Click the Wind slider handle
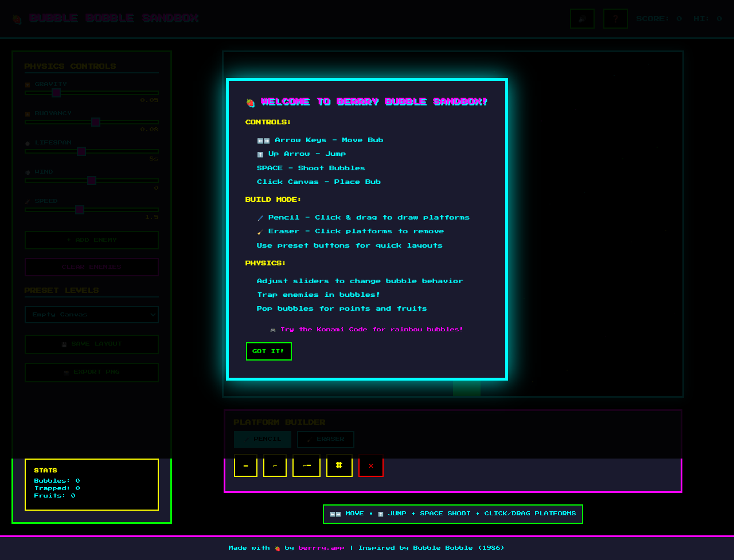 pos(91,181)
